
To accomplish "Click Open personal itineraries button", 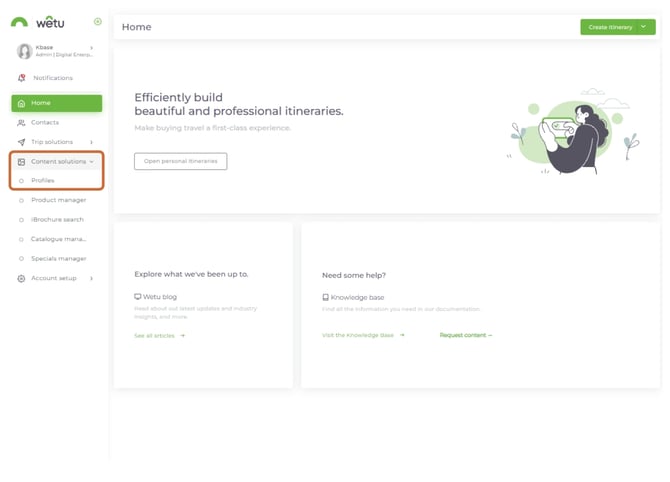I will click(181, 162).
